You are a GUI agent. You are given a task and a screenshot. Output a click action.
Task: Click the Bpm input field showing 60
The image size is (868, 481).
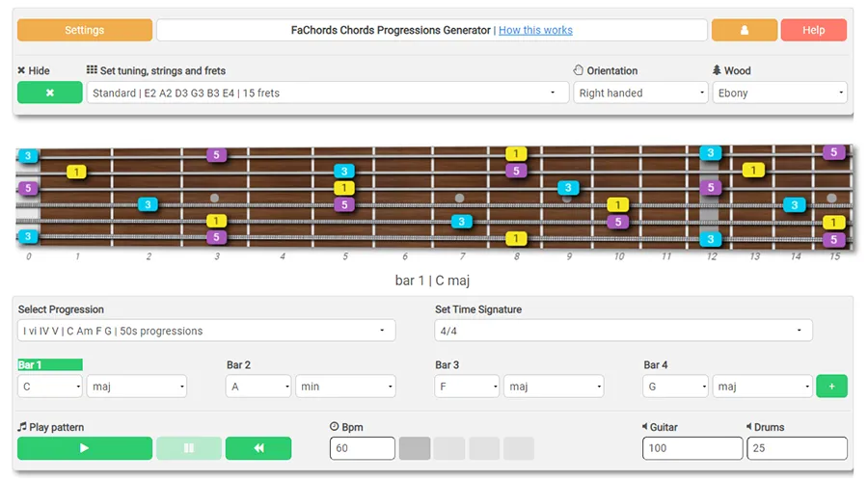pos(363,448)
